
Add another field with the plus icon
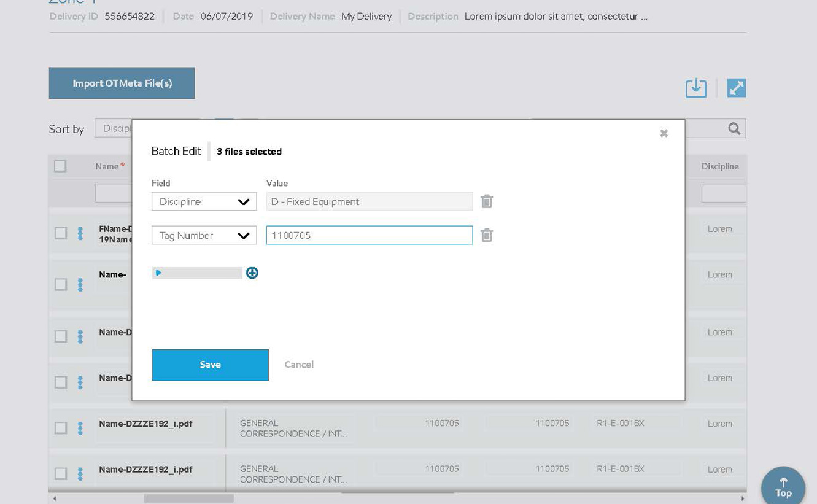click(252, 273)
